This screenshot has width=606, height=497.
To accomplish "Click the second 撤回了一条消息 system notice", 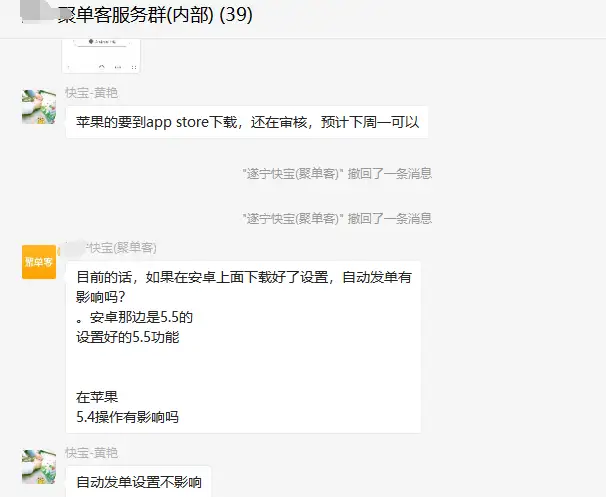I will point(337,218).
